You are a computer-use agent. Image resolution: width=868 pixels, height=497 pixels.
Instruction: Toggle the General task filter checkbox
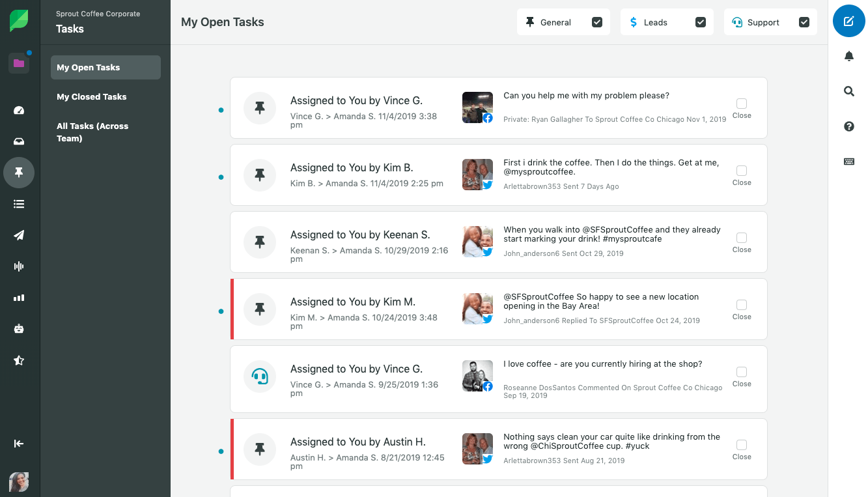pos(597,22)
